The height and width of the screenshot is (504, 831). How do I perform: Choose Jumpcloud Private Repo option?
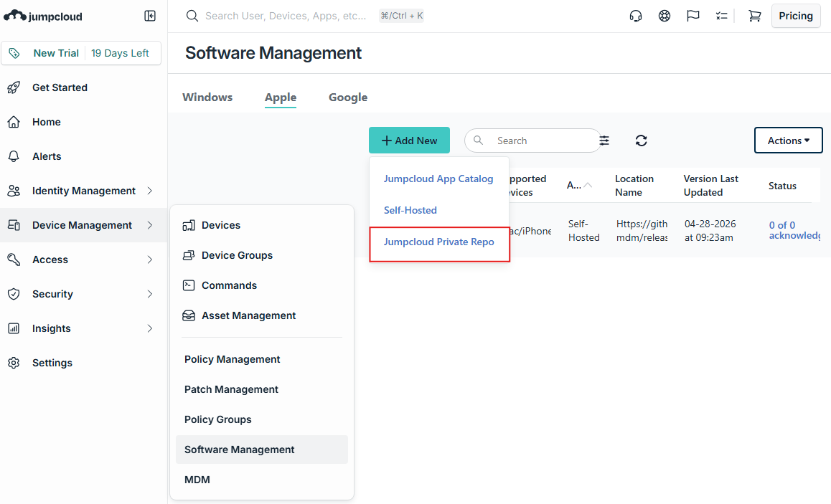click(x=438, y=242)
